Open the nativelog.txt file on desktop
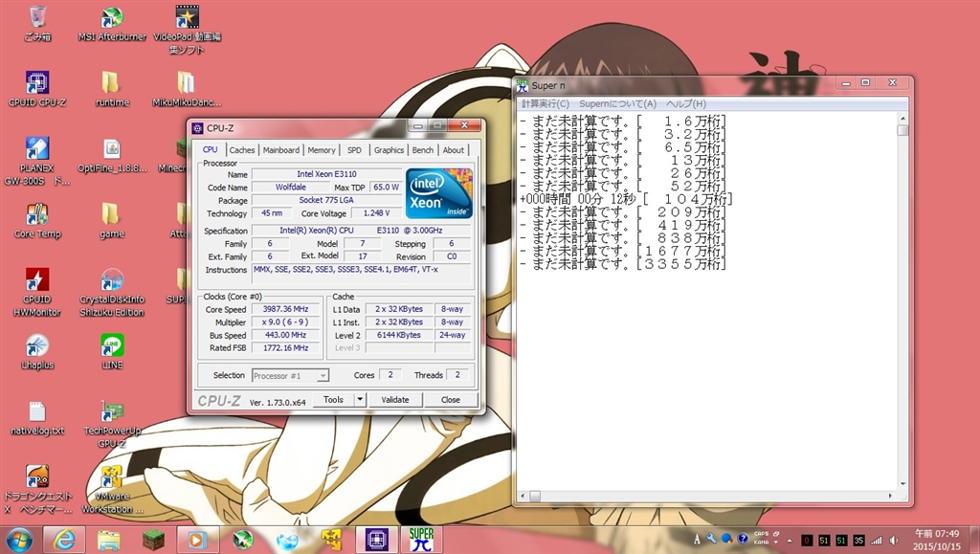Image resolution: width=980 pixels, height=554 pixels. 36,412
